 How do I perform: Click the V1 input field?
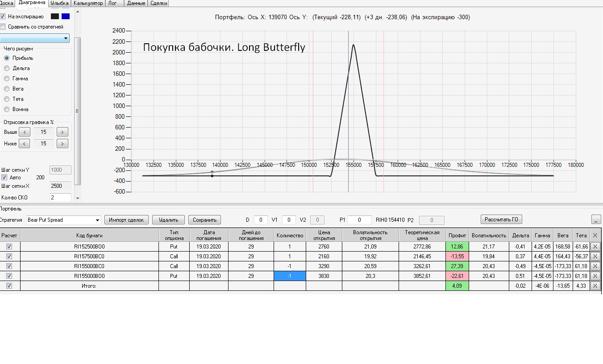click(289, 220)
